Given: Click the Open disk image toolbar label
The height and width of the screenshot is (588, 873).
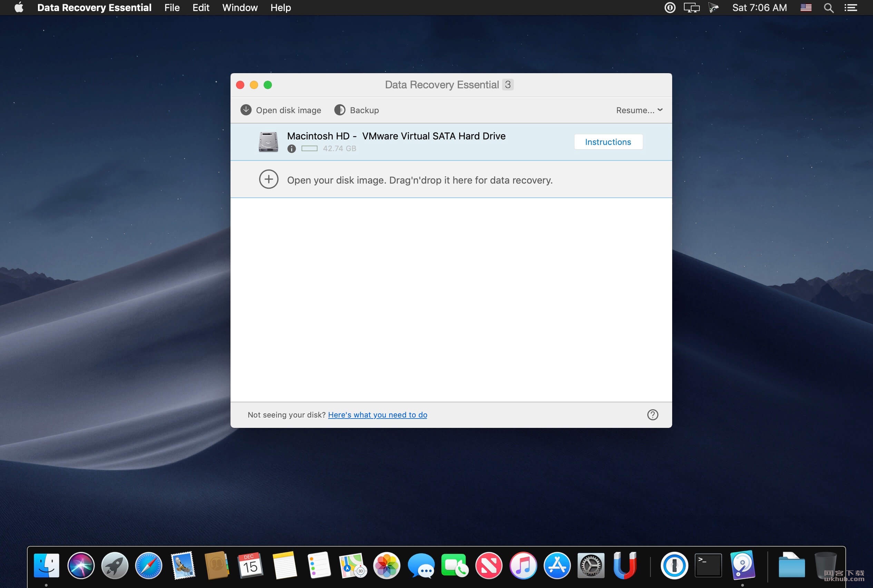Looking at the screenshot, I should click(288, 110).
